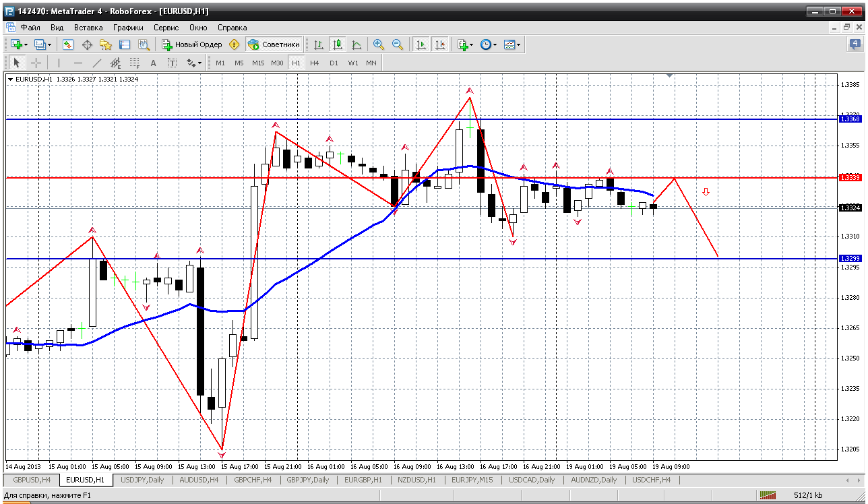The image size is (868, 504).
Task: Select the text label tool
Action: (x=172, y=63)
